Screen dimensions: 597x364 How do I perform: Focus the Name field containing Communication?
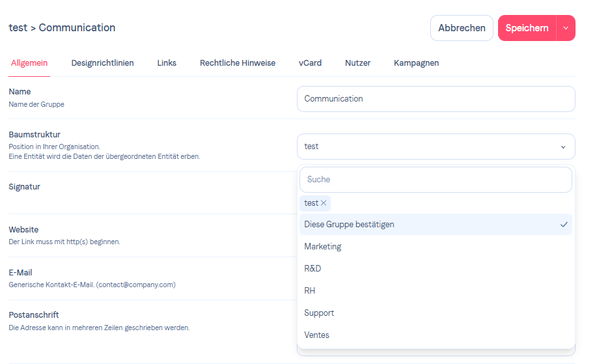436,99
